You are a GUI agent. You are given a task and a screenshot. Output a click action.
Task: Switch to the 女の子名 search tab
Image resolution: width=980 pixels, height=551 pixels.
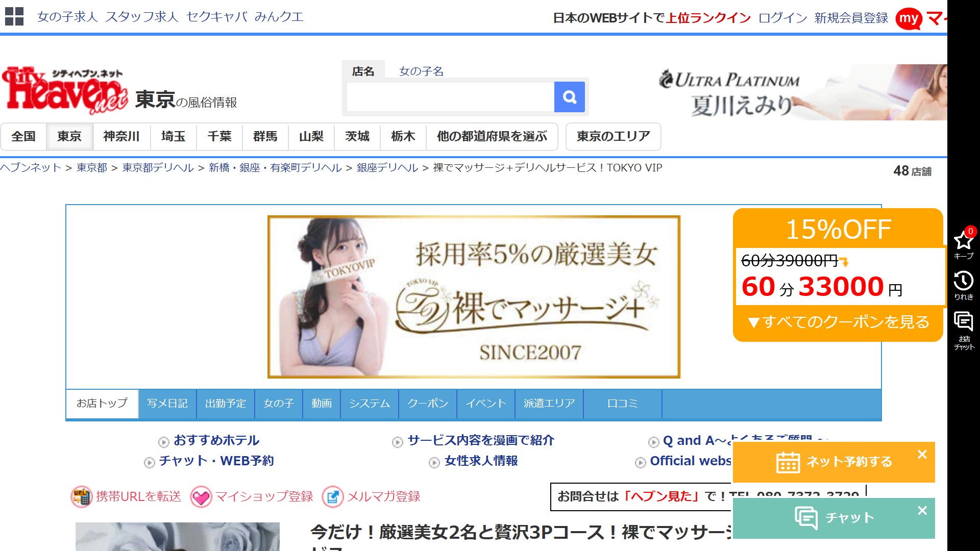421,71
